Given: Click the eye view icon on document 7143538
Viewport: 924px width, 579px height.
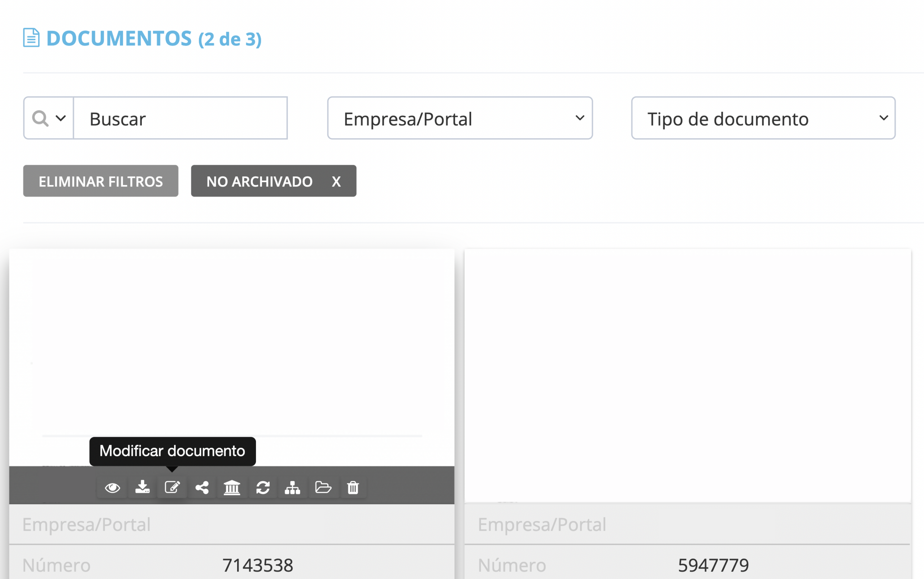Looking at the screenshot, I should pyautogui.click(x=112, y=487).
